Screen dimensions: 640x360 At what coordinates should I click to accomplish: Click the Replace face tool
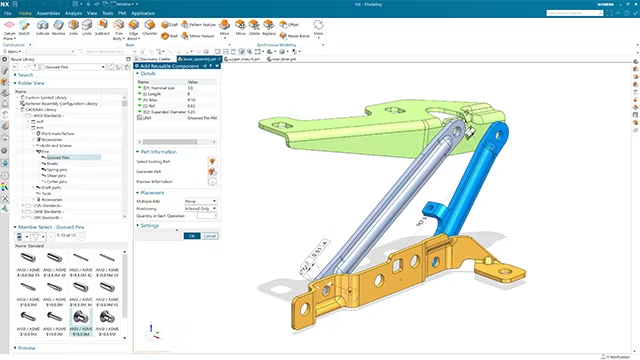[269, 28]
